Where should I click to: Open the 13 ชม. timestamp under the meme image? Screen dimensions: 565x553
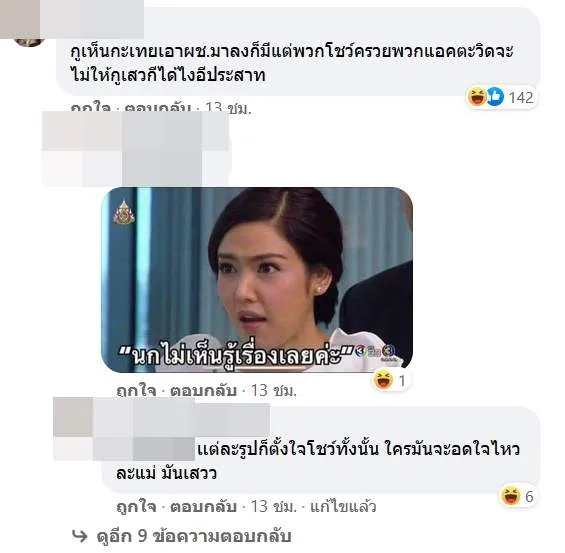click(273, 391)
